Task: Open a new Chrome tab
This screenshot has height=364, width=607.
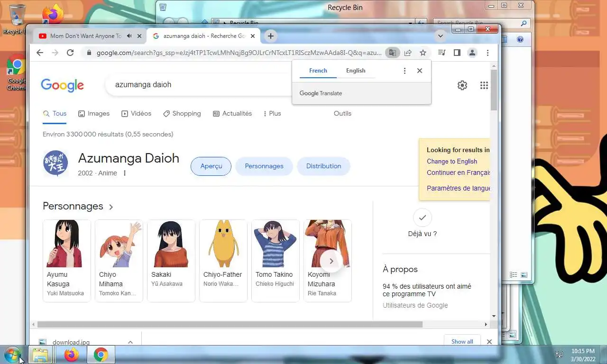Action: point(270,36)
